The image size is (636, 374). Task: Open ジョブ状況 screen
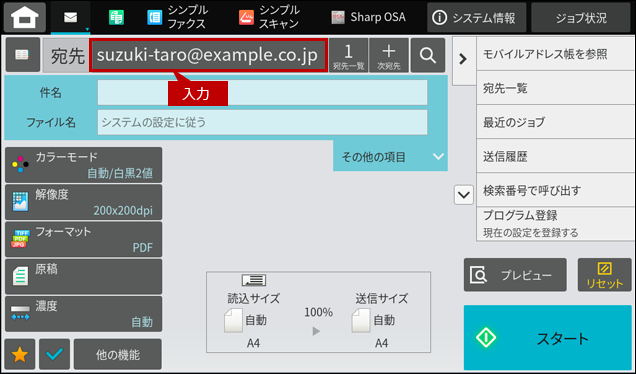pos(581,17)
